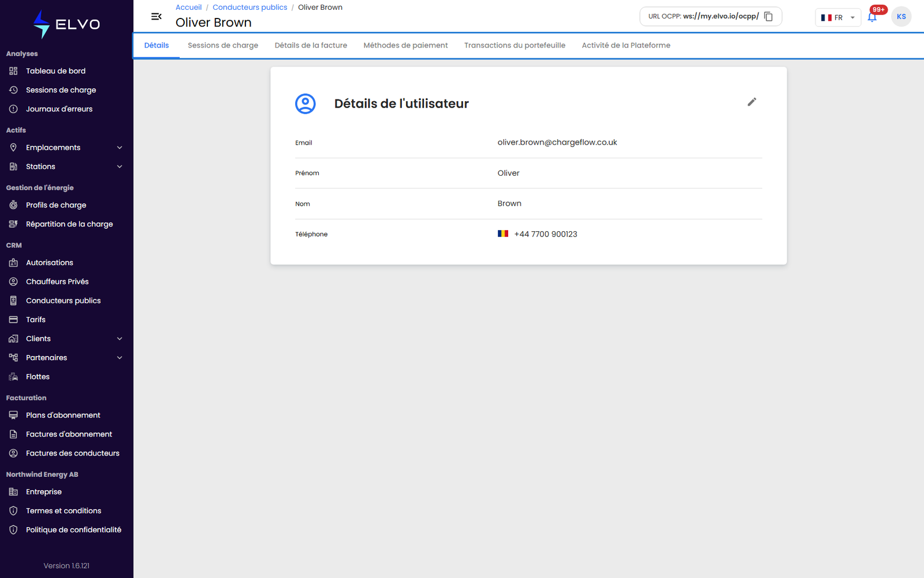Expand the Clients submenu
This screenshot has width=924, height=578.
pyautogui.click(x=120, y=339)
